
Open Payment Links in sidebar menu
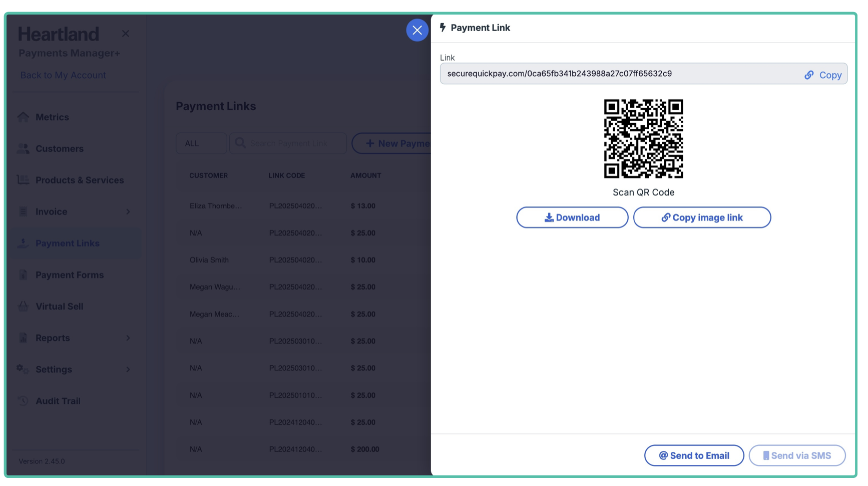point(68,244)
